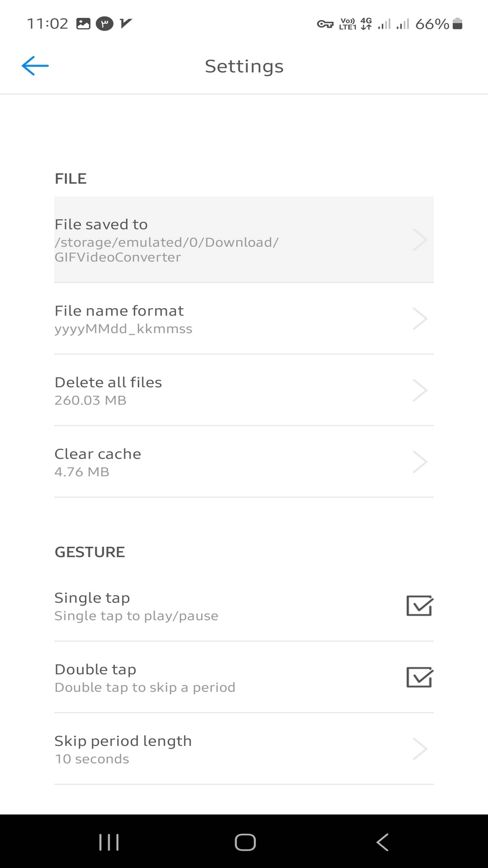The width and height of the screenshot is (488, 868).
Task: Tap the Delete all files chevron
Action: pos(420,390)
